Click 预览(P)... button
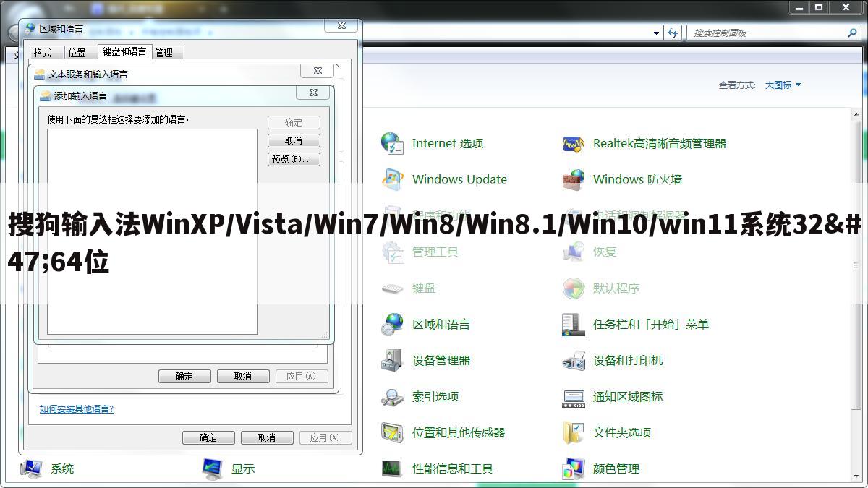 pos(294,160)
